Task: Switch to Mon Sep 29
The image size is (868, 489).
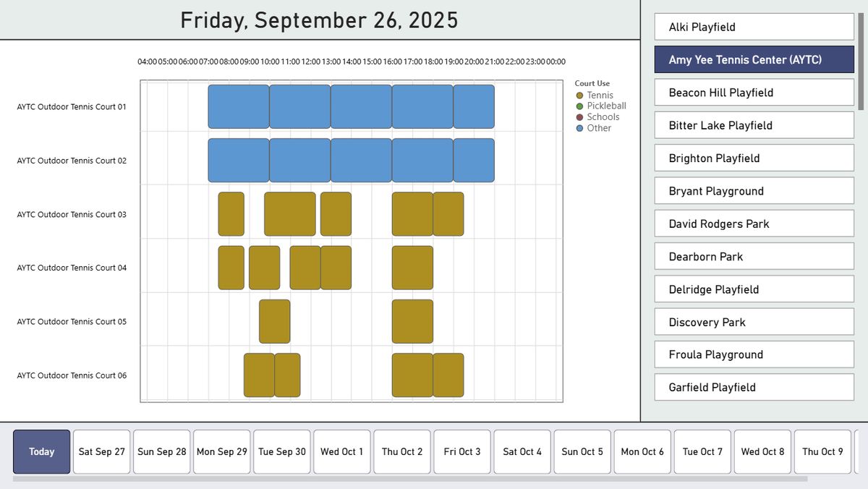Action: [222, 452]
